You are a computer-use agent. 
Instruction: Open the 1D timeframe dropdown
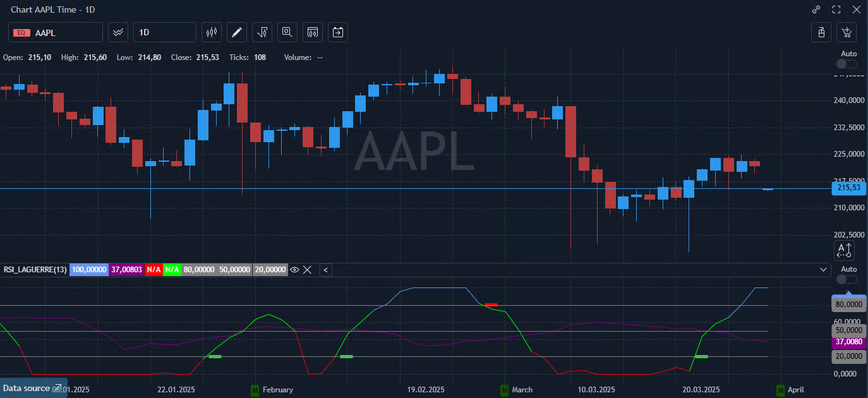coord(164,32)
